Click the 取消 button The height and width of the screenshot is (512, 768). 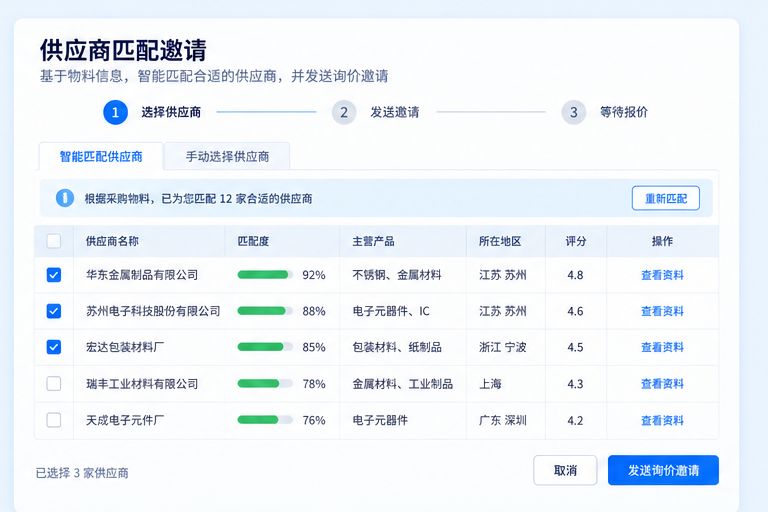click(x=565, y=470)
